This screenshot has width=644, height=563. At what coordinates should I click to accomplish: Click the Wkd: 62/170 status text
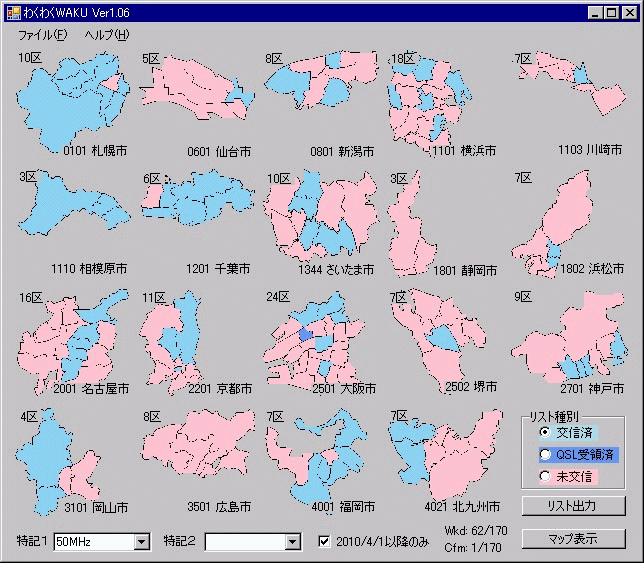[x=476, y=531]
